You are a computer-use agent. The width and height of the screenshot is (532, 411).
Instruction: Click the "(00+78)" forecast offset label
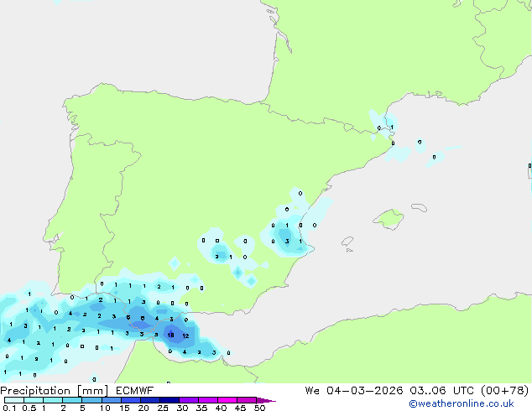[504, 391]
